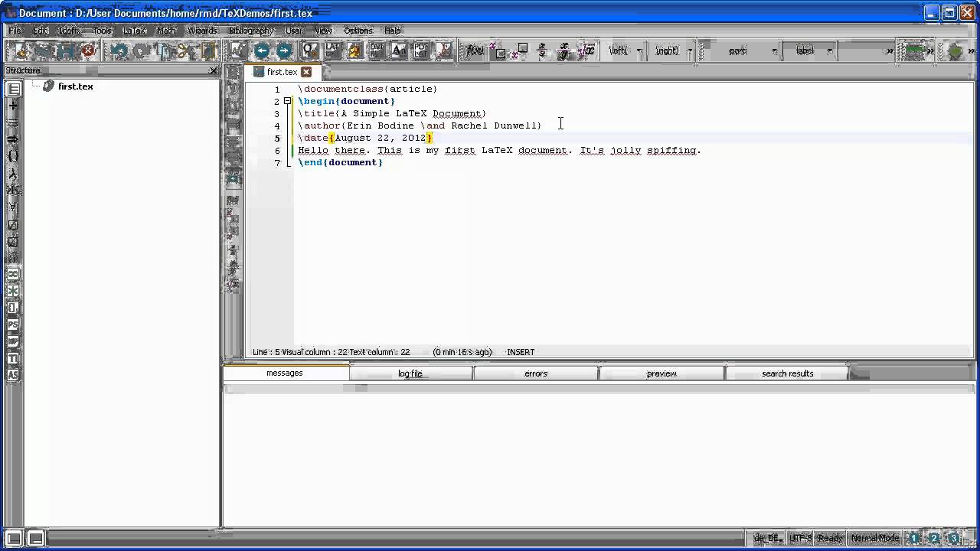Open the Edit menu

pyautogui.click(x=41, y=31)
